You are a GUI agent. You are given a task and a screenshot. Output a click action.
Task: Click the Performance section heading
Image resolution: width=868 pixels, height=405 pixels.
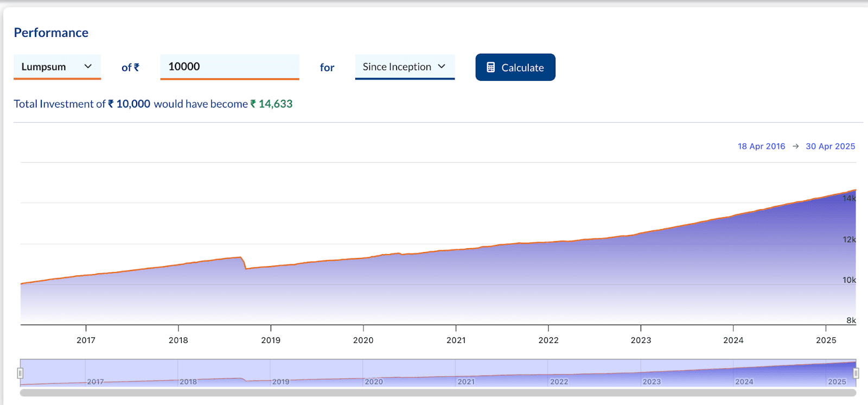51,33
